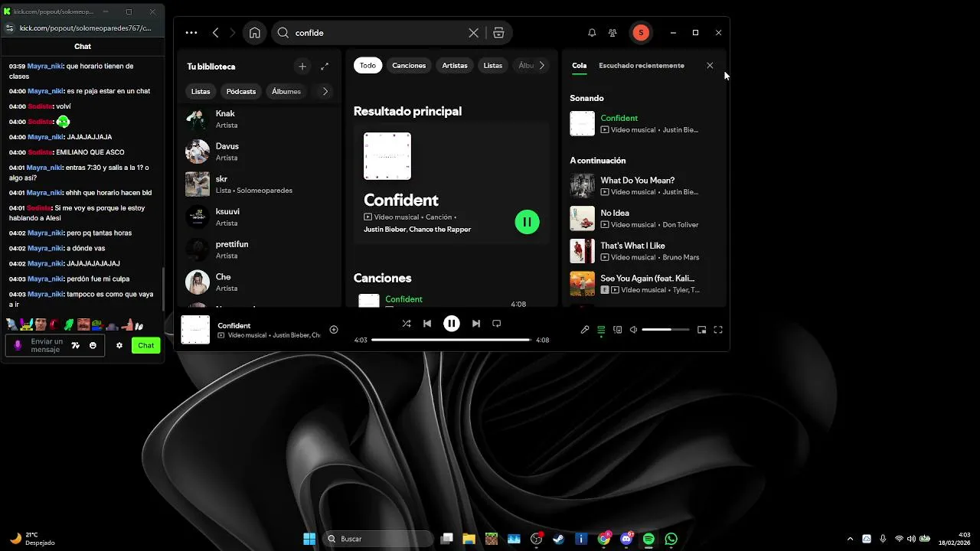Open Spotify notifications bell
Image resolution: width=980 pixels, height=551 pixels.
592,33
